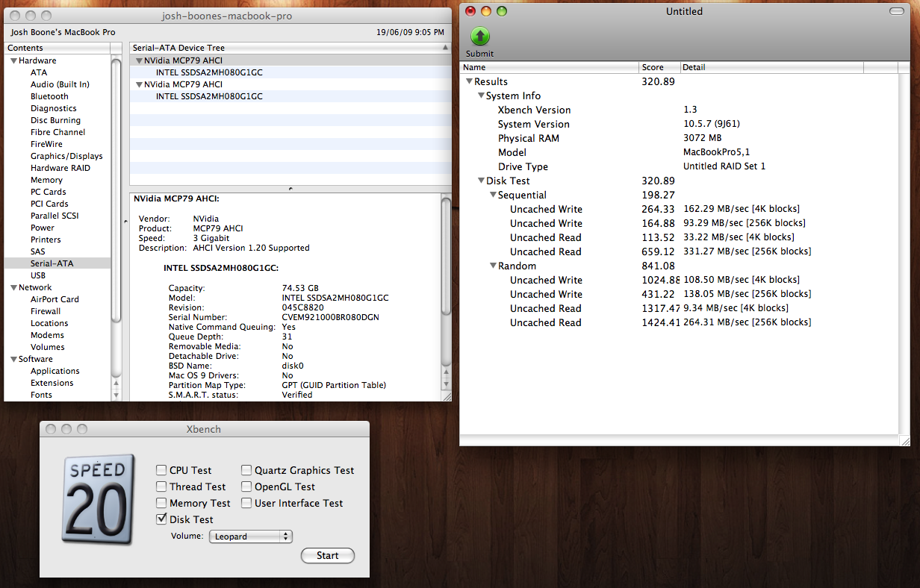Select Power in the Hardware list

click(x=43, y=228)
